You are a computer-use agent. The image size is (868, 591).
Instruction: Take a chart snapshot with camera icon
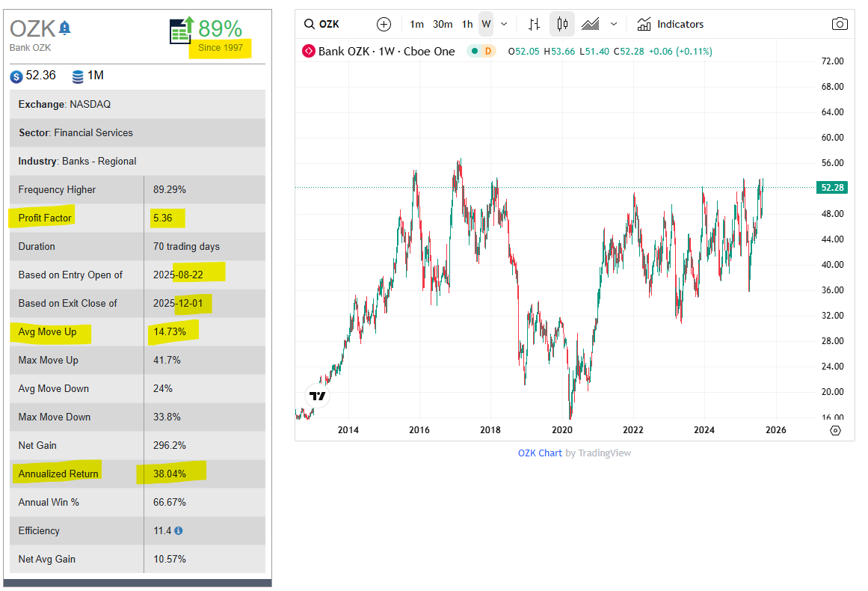coord(839,25)
